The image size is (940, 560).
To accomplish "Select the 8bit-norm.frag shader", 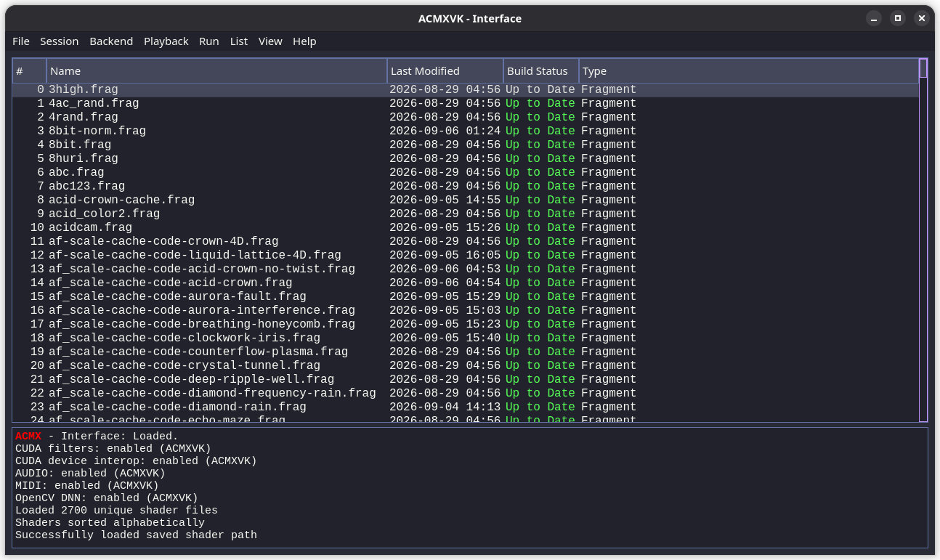I will click(466, 131).
